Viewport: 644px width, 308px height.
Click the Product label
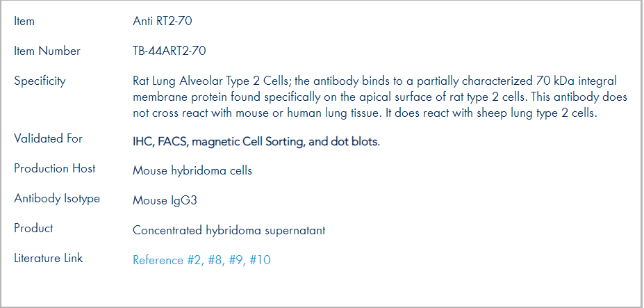point(33,228)
